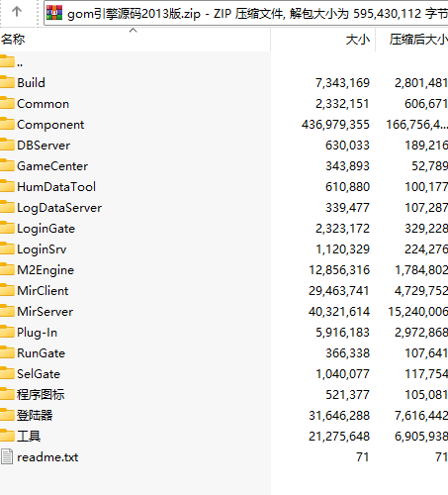Select the Common folder icon
This screenshot has height=495, width=448.
pyautogui.click(x=7, y=103)
